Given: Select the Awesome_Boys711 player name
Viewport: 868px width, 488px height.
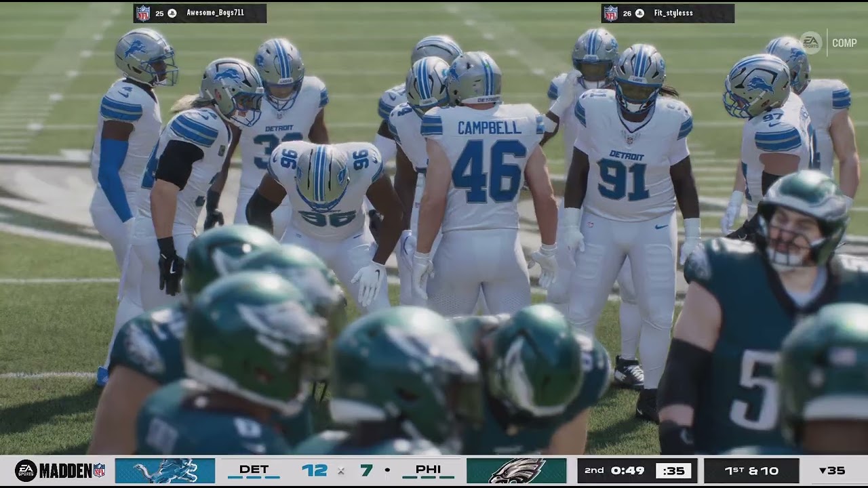Looking at the screenshot, I should (215, 13).
